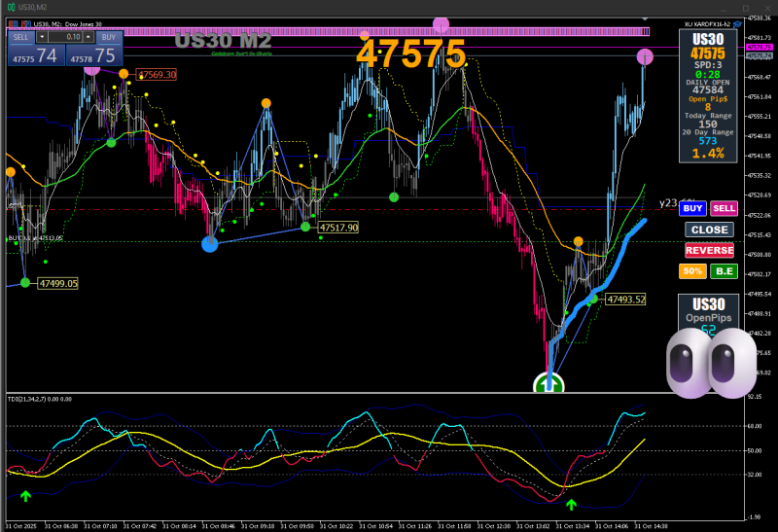
Task: Click the CLOSE button
Action: coord(710,230)
